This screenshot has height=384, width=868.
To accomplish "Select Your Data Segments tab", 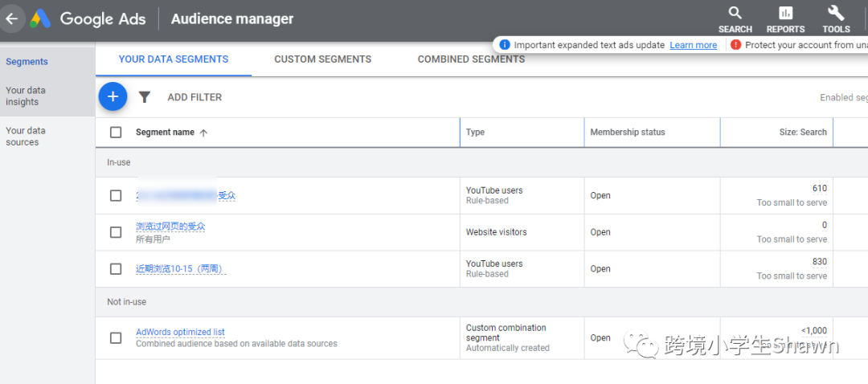I will [x=174, y=59].
